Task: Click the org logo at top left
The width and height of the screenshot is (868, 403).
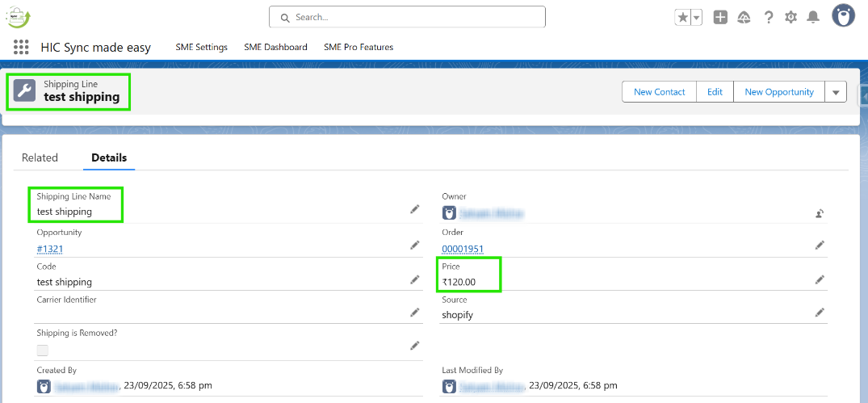Action: [19, 17]
